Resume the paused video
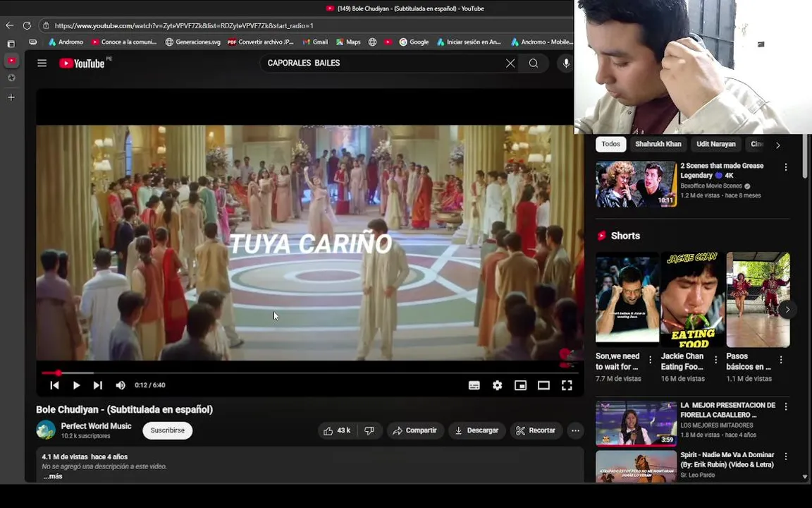The width and height of the screenshot is (812, 508). pos(76,385)
